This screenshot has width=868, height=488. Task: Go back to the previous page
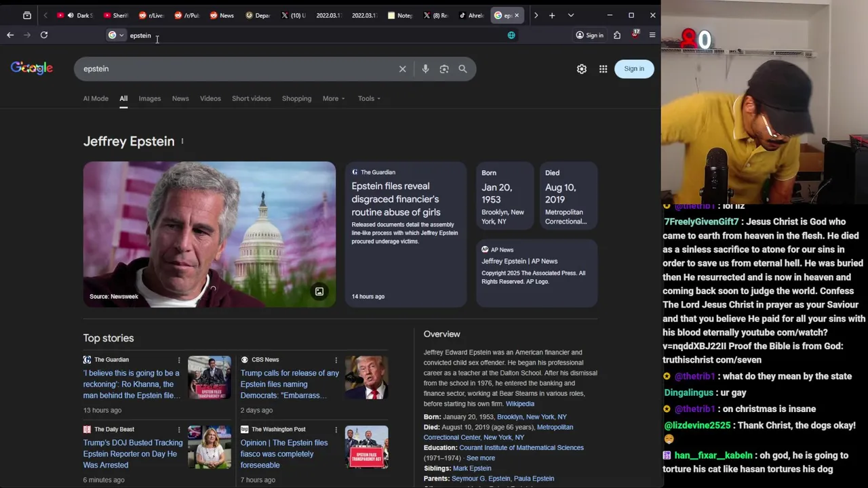pos(10,35)
